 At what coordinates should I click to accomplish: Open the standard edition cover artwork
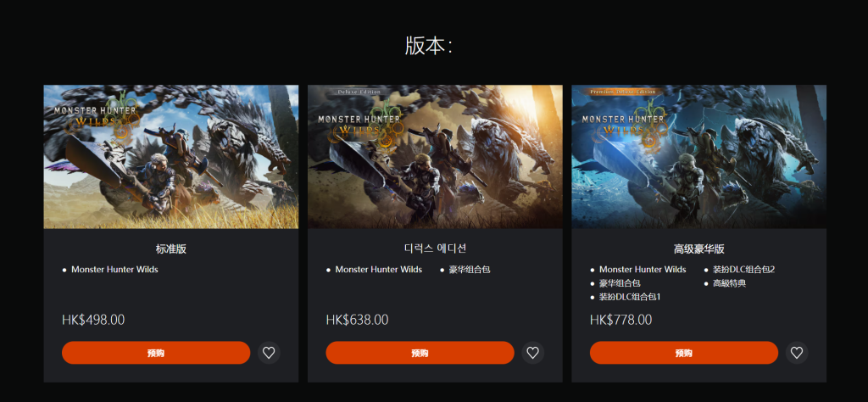(171, 157)
